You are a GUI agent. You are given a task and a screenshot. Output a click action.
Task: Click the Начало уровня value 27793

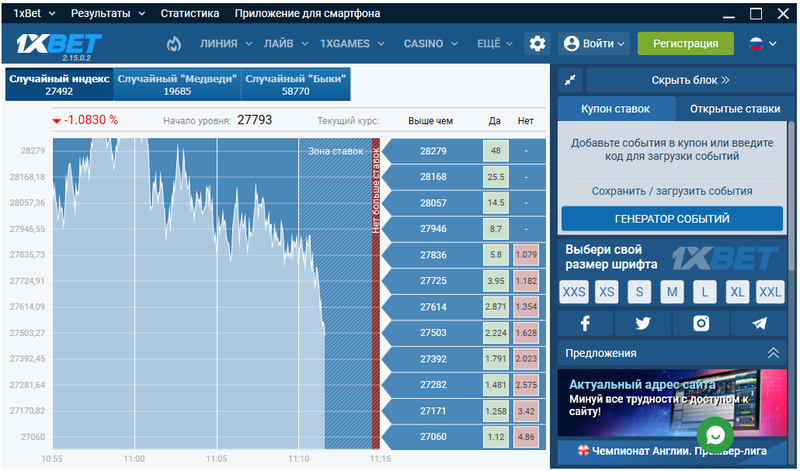point(255,120)
